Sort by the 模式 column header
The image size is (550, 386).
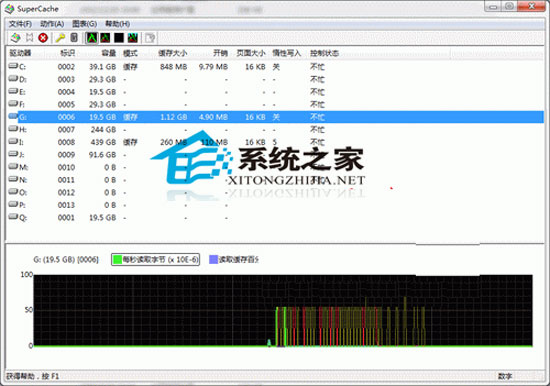[x=130, y=53]
